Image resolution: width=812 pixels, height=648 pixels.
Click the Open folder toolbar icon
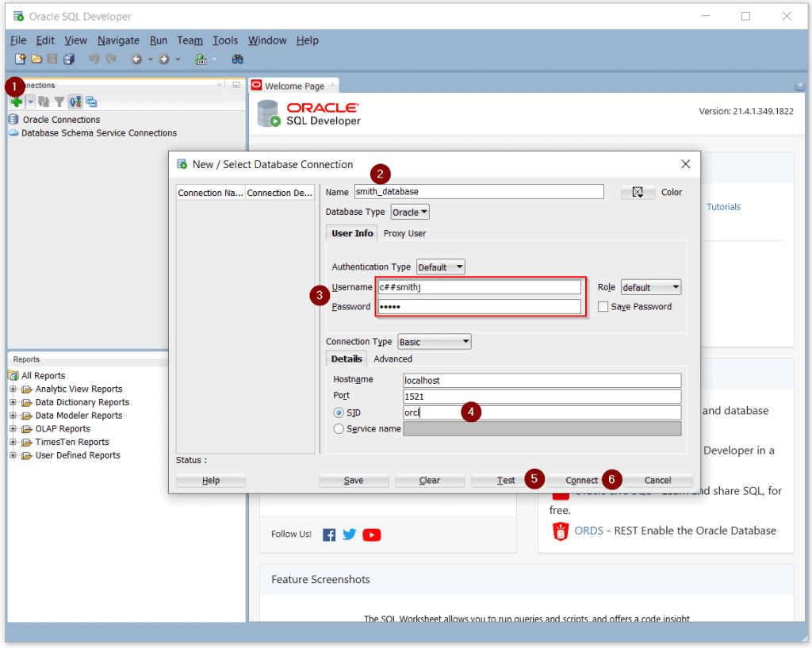tap(36, 59)
